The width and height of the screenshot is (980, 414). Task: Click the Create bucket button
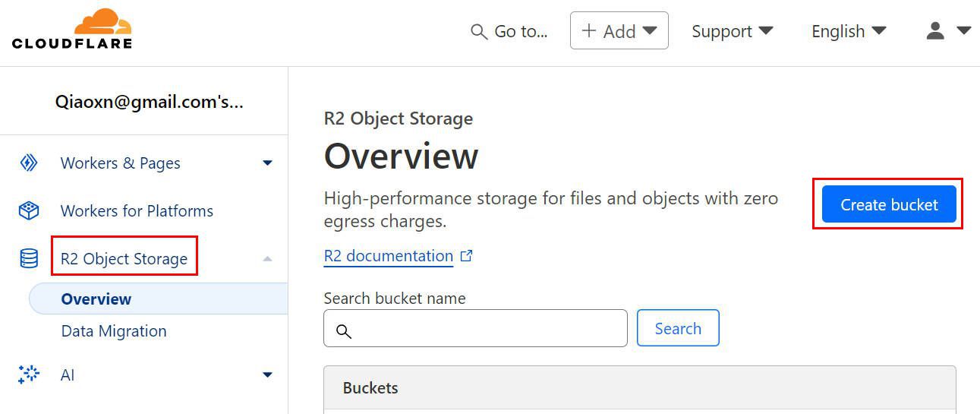[x=889, y=204]
